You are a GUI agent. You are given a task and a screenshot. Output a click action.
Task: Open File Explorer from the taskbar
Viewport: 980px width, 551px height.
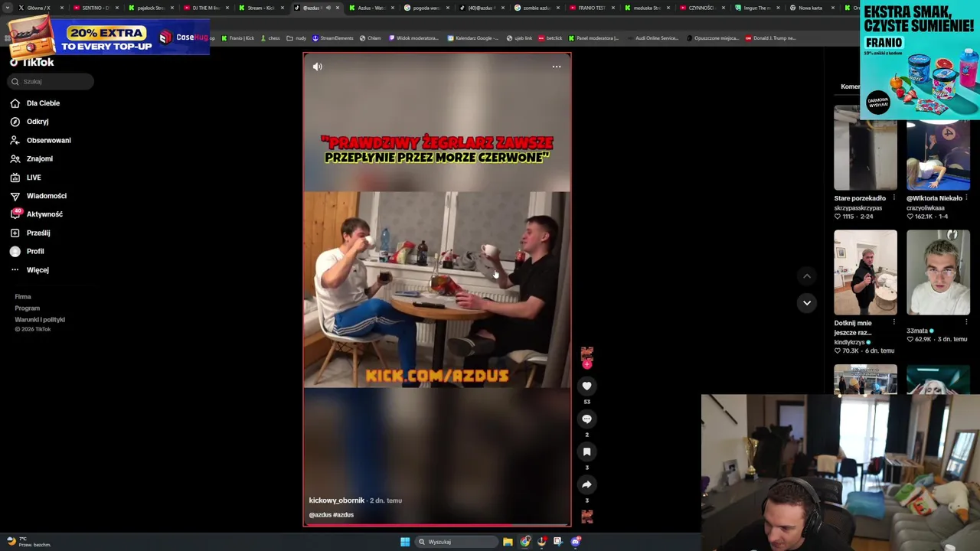[508, 542]
